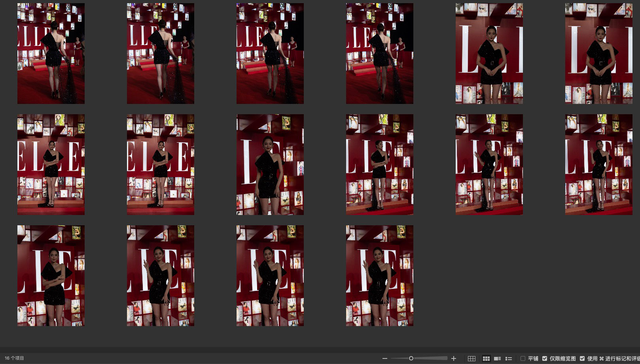Select the last thumbnail in the middle row
This screenshot has width=640, height=364.
pyautogui.click(x=598, y=165)
